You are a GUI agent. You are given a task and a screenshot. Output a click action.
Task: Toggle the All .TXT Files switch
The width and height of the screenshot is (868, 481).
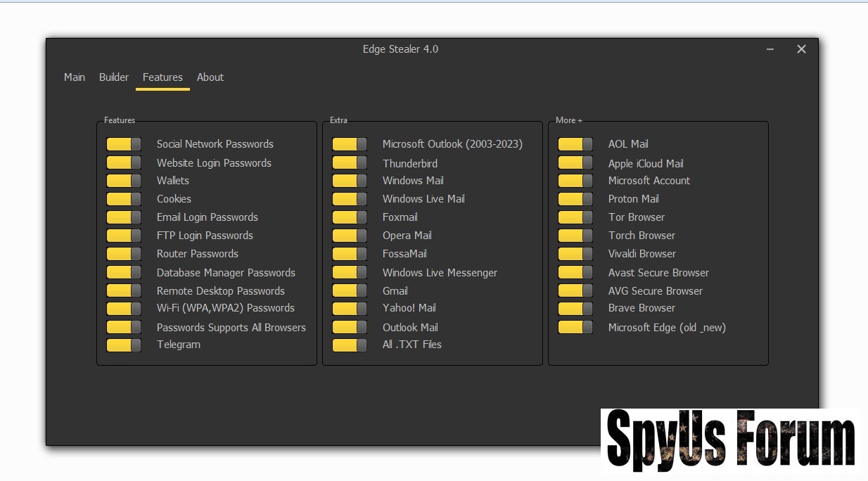point(350,345)
